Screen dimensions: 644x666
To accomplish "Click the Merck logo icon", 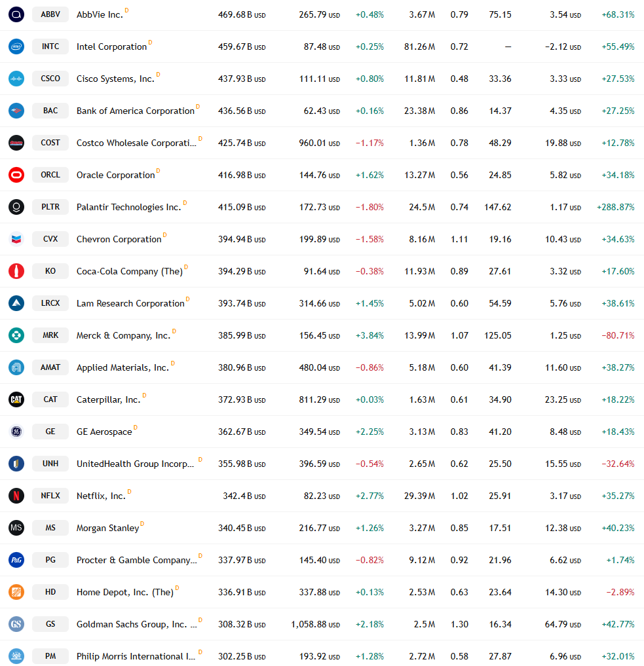I will pyautogui.click(x=16, y=335).
